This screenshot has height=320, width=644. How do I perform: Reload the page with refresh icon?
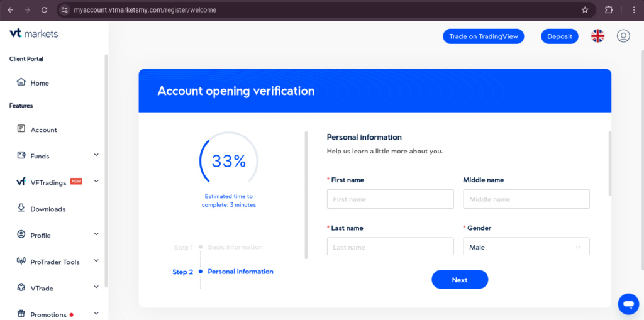pyautogui.click(x=45, y=10)
